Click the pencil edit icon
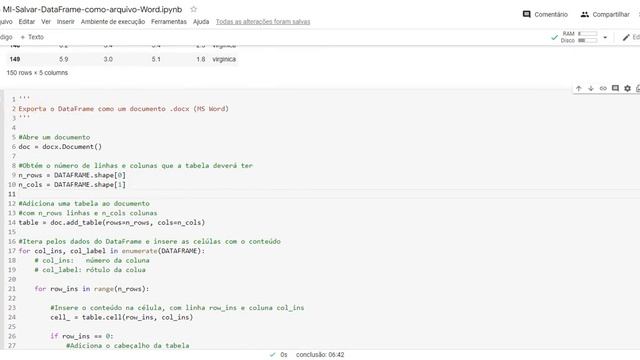Screen dimensions: 640x360 pos(626,38)
